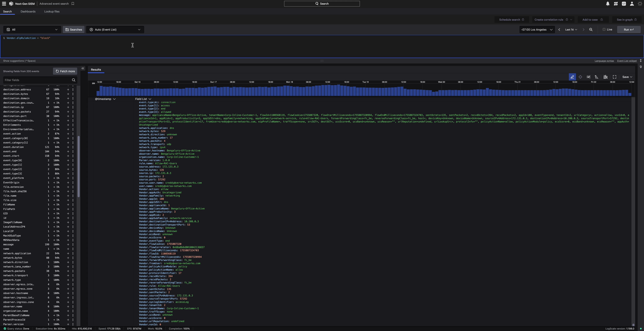
Task: Toggle light theme with the sun icon
Action: pyautogui.click(x=640, y=4)
